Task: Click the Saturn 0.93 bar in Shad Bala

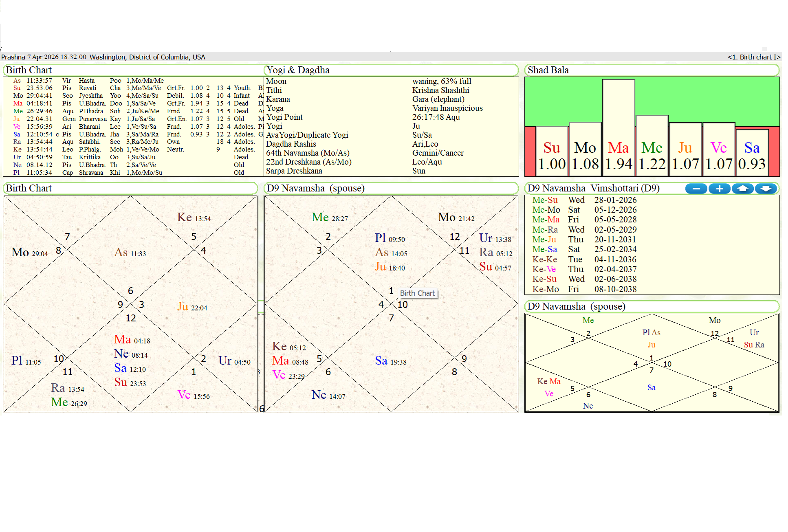Action: tap(752, 153)
